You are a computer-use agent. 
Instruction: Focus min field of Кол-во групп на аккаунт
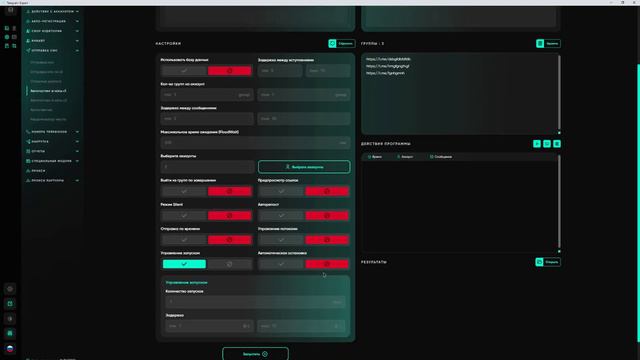tap(207, 94)
